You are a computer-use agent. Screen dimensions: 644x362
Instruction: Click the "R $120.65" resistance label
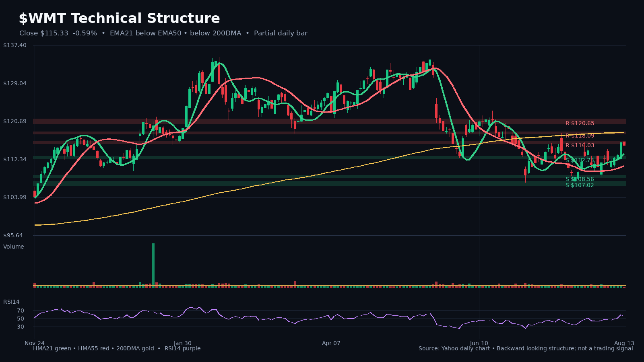(580, 123)
